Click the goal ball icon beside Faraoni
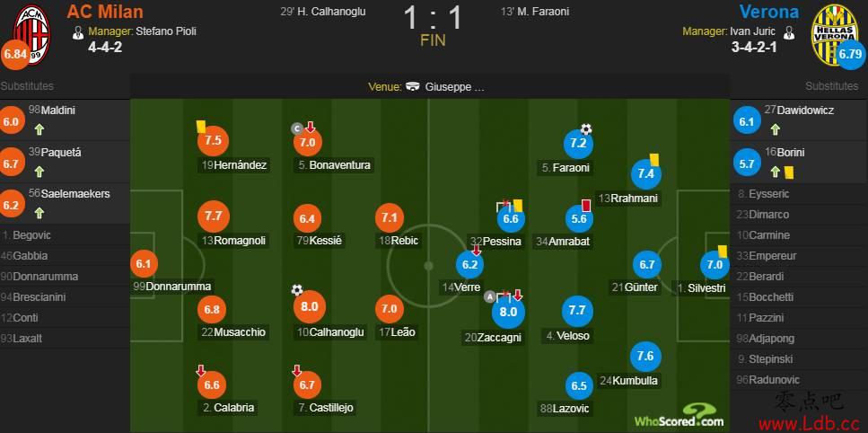 click(586, 129)
